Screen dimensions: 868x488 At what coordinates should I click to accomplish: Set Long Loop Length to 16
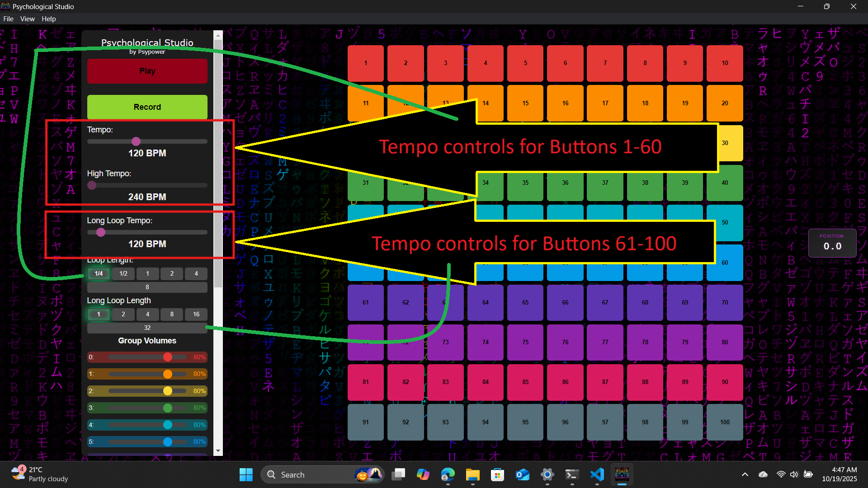click(196, 314)
